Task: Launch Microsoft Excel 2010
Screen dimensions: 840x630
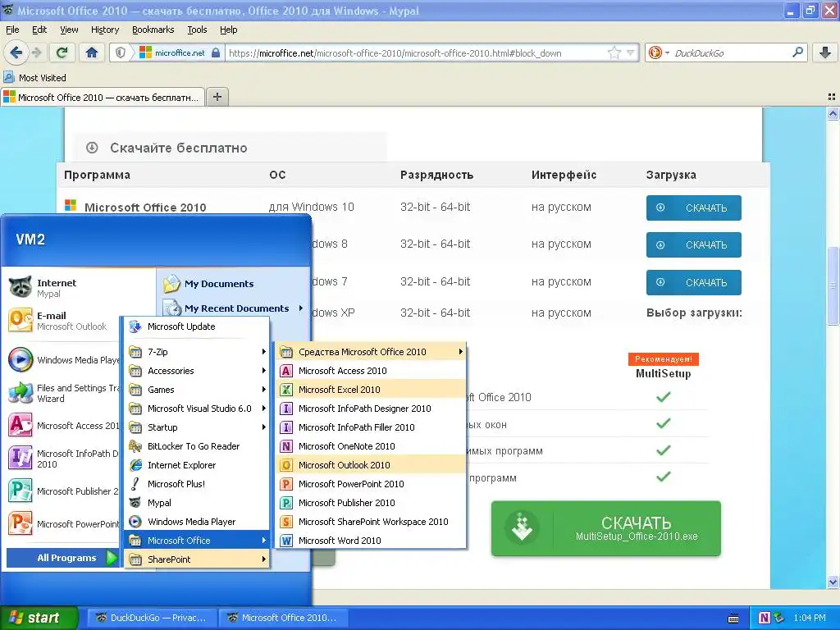Action: coord(370,390)
